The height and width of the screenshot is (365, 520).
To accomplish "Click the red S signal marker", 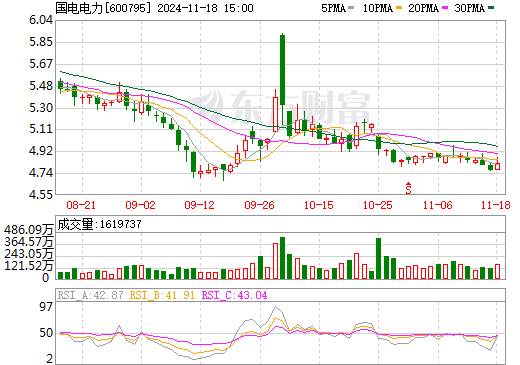I will [x=408, y=188].
